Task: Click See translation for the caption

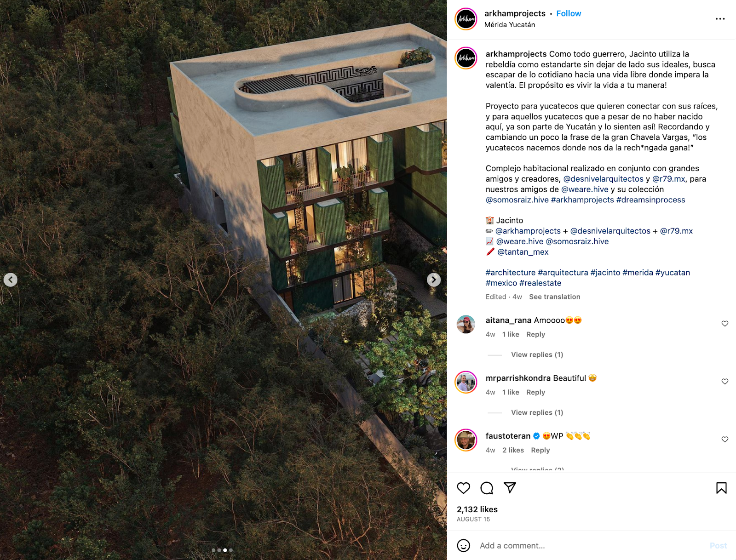Action: [x=554, y=297]
